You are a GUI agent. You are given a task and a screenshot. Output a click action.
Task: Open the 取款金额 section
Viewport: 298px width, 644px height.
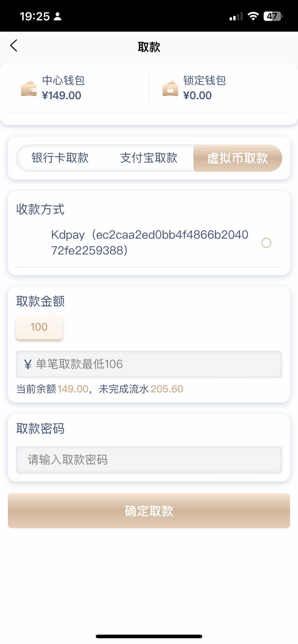coord(40,301)
